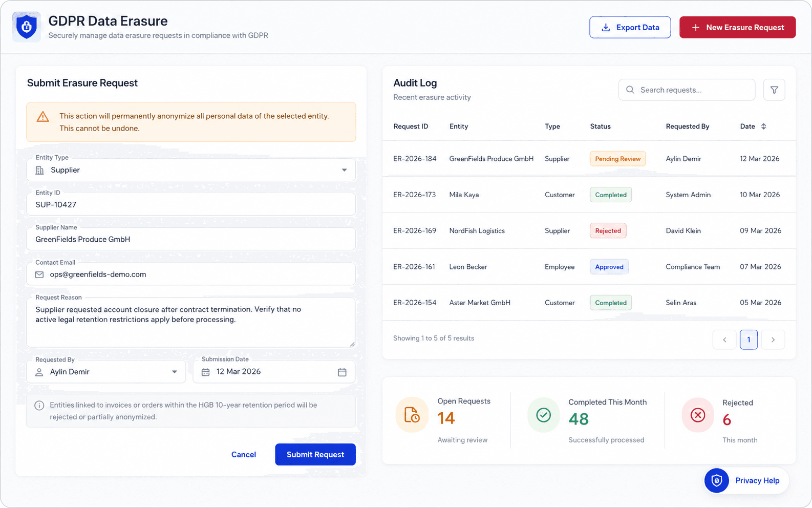Open request ER-2026-184

(x=415, y=159)
